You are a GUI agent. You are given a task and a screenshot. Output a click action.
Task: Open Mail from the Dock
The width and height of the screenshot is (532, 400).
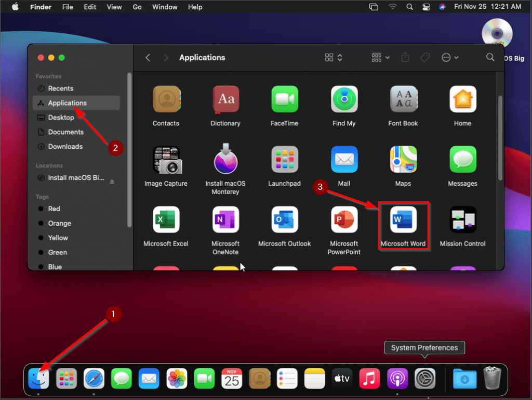[149, 378]
